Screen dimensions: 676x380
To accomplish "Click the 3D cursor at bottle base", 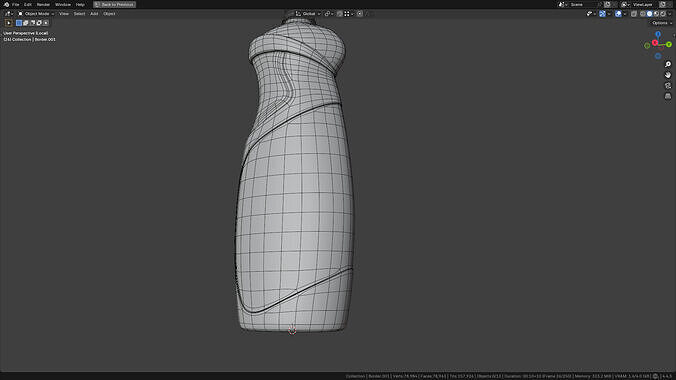I will point(292,330).
